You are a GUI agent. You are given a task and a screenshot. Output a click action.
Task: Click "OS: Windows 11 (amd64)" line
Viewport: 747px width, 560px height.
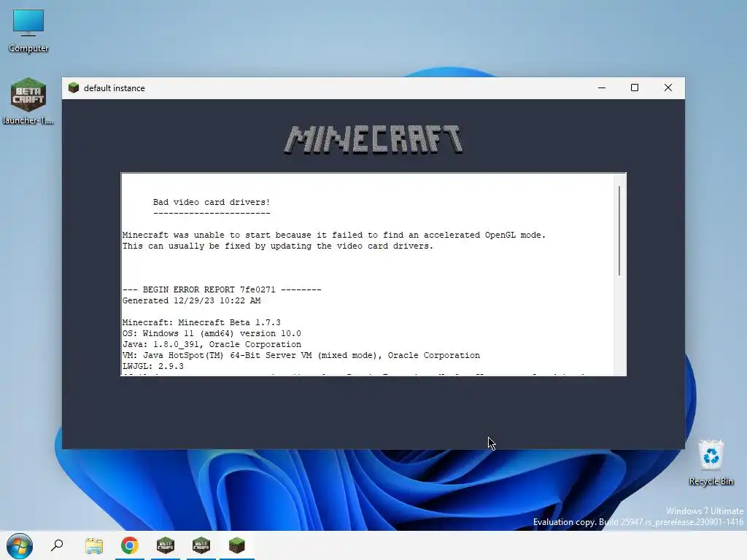[212, 333]
